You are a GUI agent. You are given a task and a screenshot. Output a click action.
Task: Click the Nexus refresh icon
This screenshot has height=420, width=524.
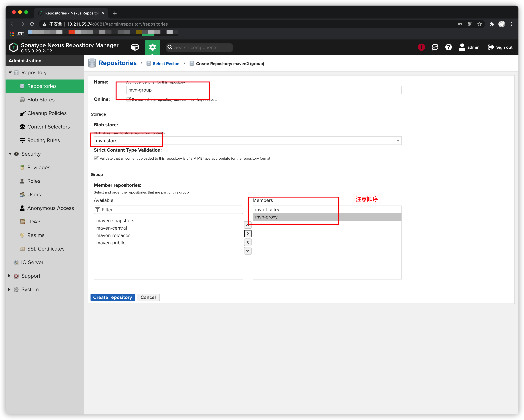coord(435,47)
